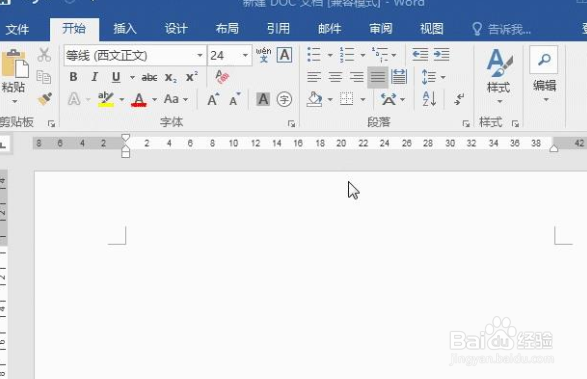
Task: Open the Editing (编辑) button
Action: 544,75
